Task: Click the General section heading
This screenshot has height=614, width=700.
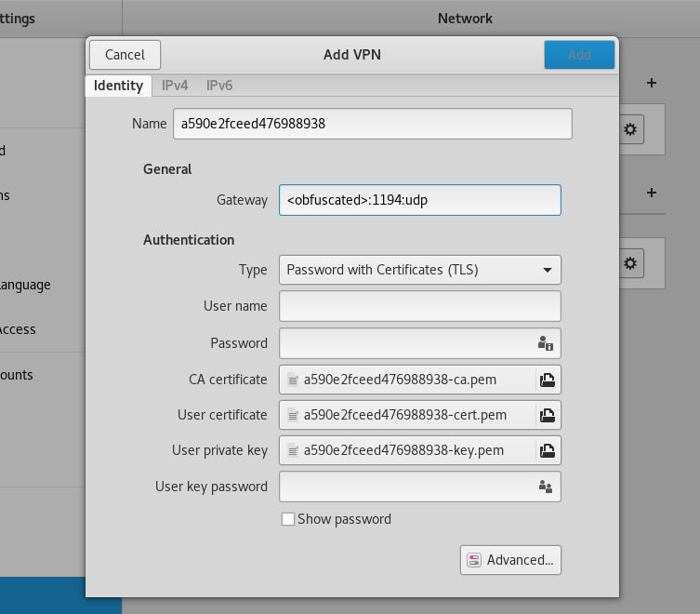Action: [x=167, y=169]
